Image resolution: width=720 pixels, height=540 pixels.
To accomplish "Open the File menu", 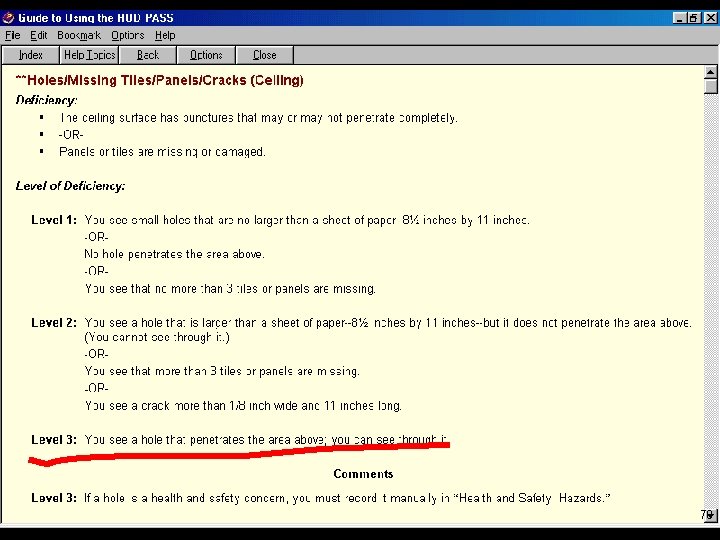I will pyautogui.click(x=12, y=35).
